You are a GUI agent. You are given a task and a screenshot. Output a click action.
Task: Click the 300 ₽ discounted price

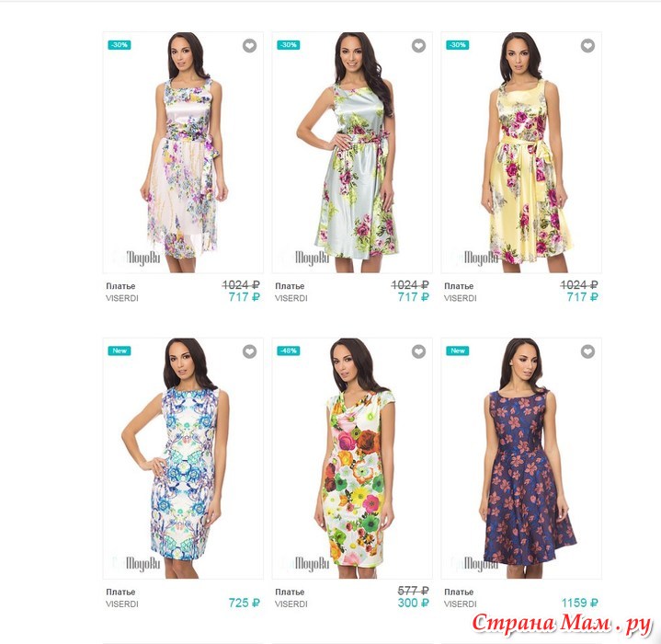413,604
